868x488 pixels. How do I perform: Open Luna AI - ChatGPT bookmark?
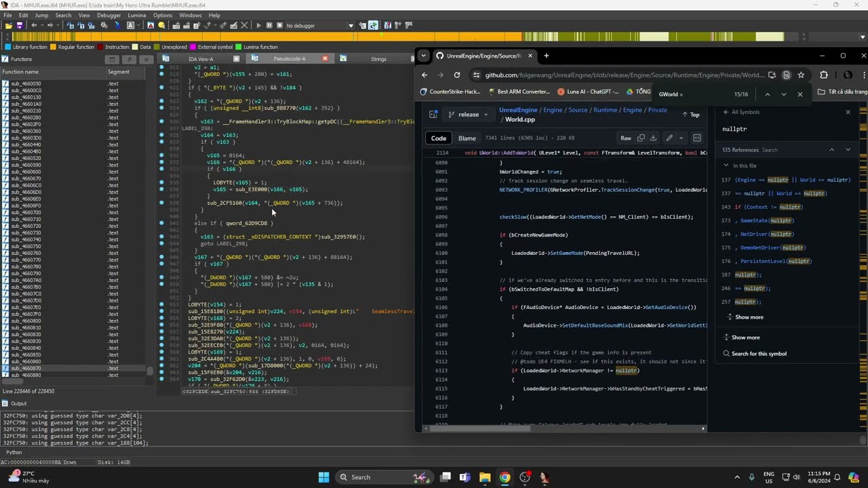click(x=588, y=91)
